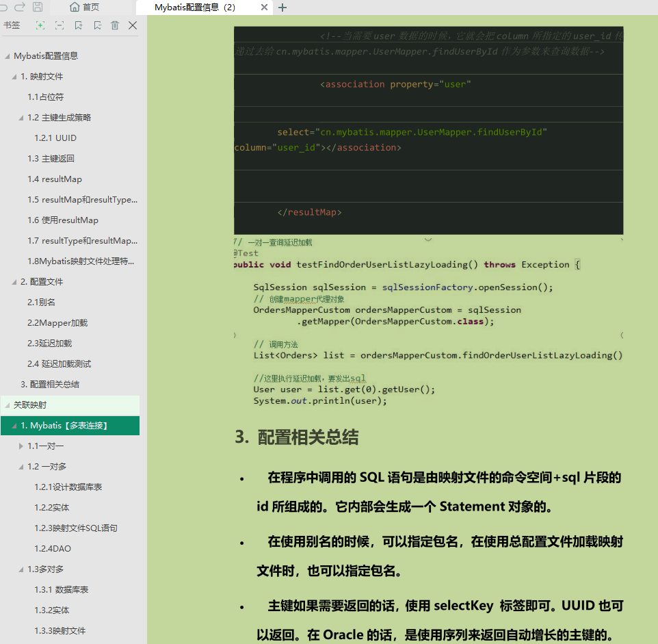Open bookmark 1.8Mybatis映射文件处理特
This screenshot has width=658, height=644.
click(x=81, y=261)
